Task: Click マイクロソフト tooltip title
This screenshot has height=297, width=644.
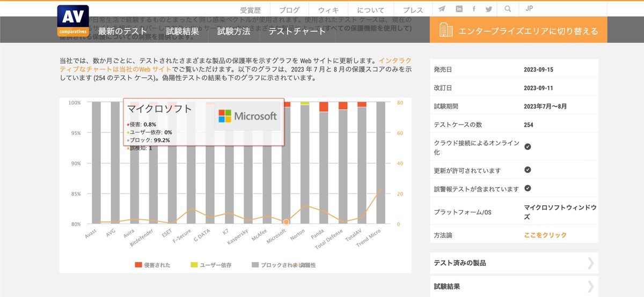Action: (x=159, y=108)
